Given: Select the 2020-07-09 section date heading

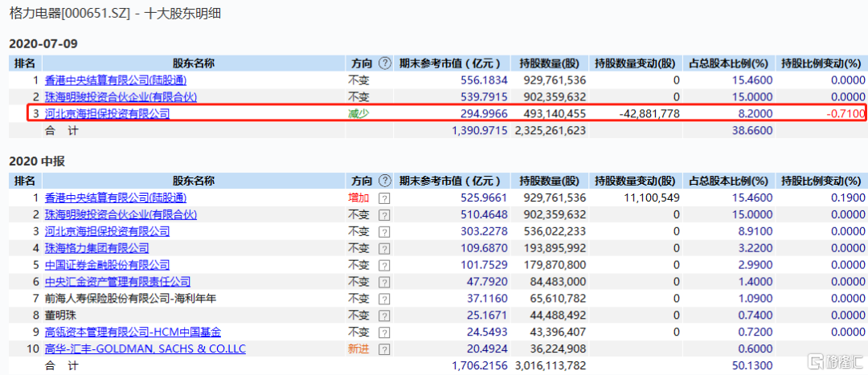Looking at the screenshot, I should [x=43, y=43].
